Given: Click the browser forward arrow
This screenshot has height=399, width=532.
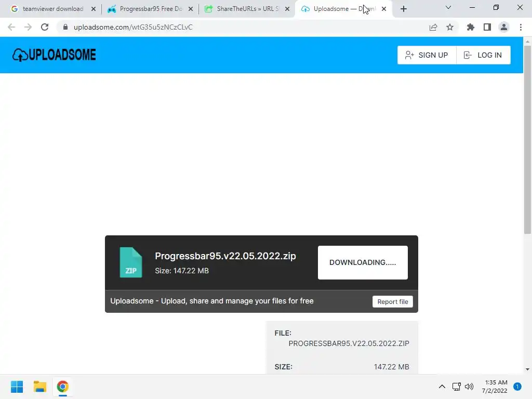Looking at the screenshot, I should tap(28, 27).
